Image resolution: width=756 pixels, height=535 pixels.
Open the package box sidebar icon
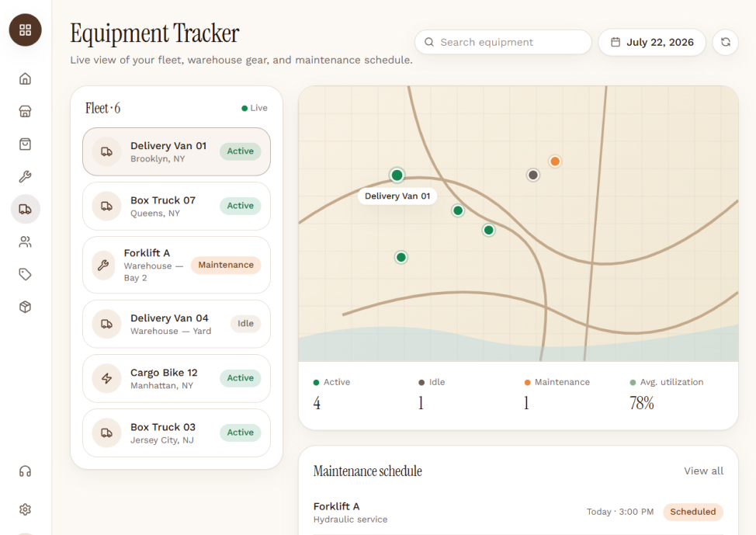pos(25,307)
